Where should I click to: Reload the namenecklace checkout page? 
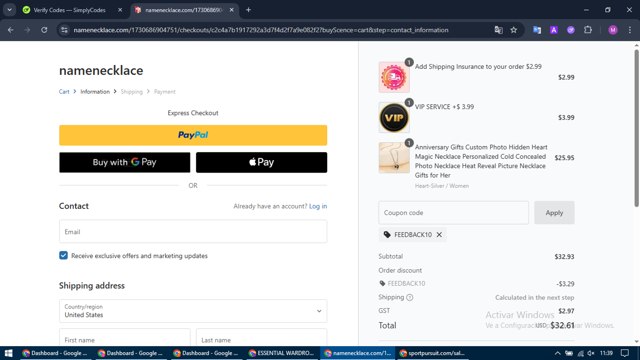pos(44,30)
